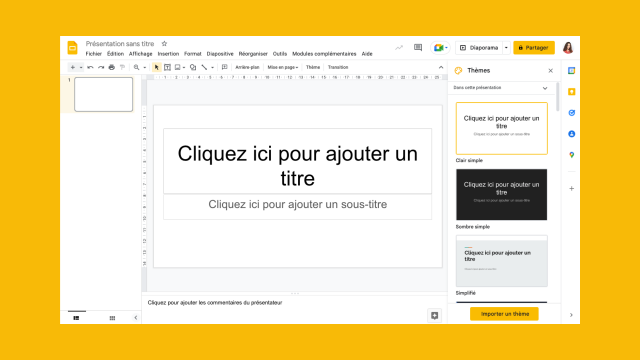Open the Insertion menu
Screen dimensions: 640x360
[168, 54]
